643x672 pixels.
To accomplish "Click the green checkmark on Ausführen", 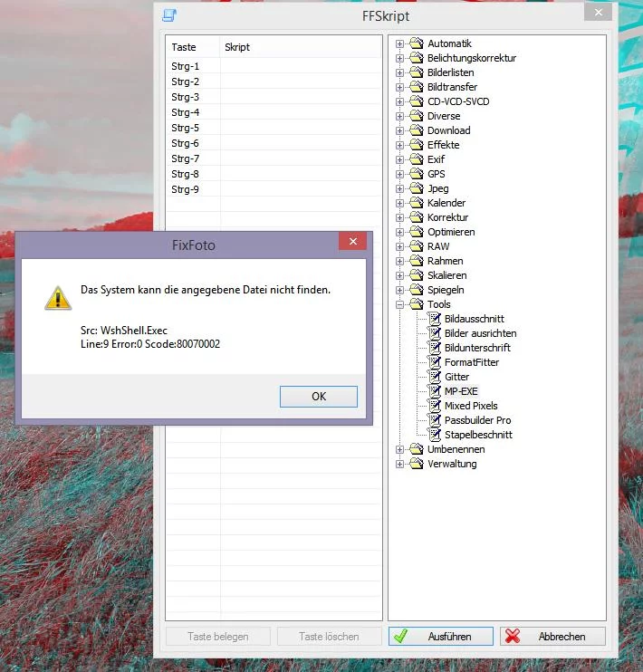I will tap(401, 637).
